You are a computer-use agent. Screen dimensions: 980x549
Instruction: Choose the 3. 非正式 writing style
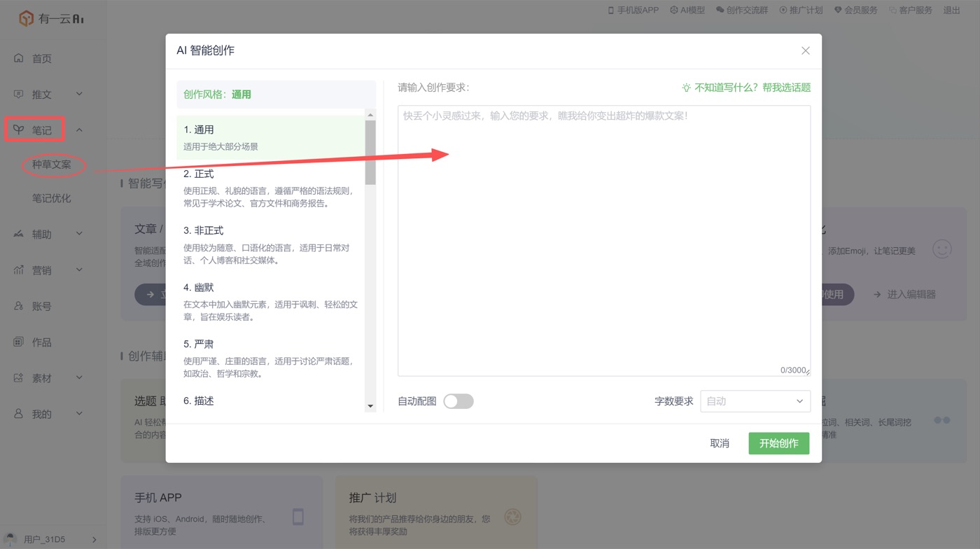point(271,245)
